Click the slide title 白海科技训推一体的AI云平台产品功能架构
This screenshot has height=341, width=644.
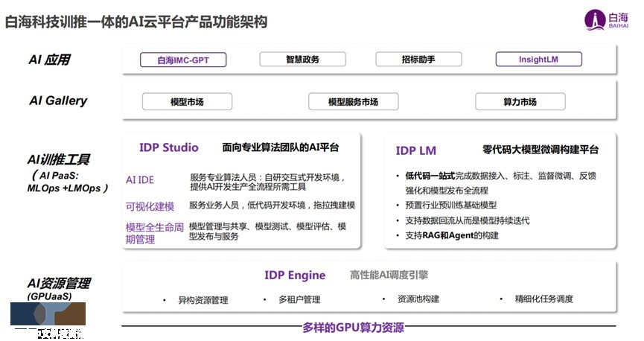[x=136, y=22]
